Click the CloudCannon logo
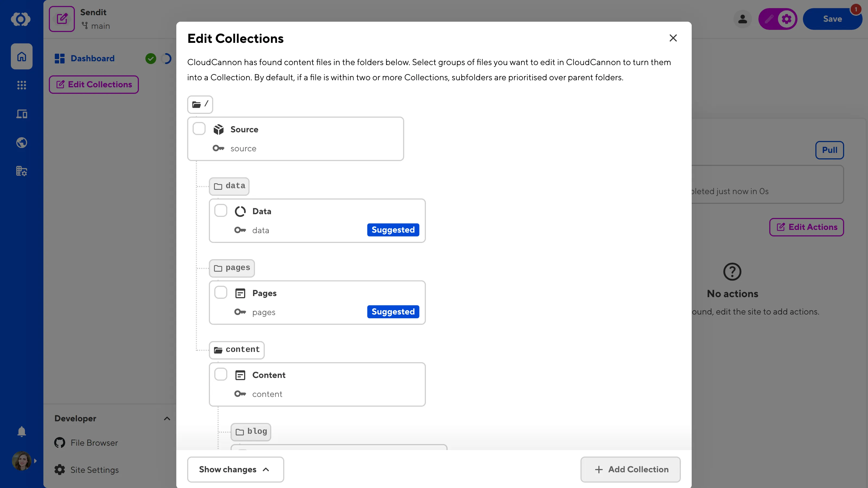This screenshot has height=488, width=868. coord(21,19)
